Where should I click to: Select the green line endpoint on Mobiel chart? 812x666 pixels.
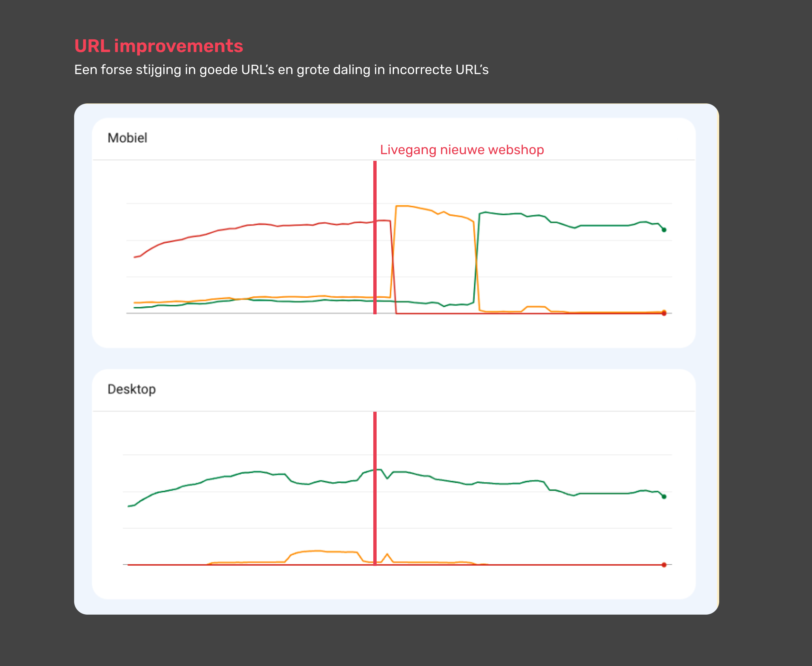coord(664,229)
